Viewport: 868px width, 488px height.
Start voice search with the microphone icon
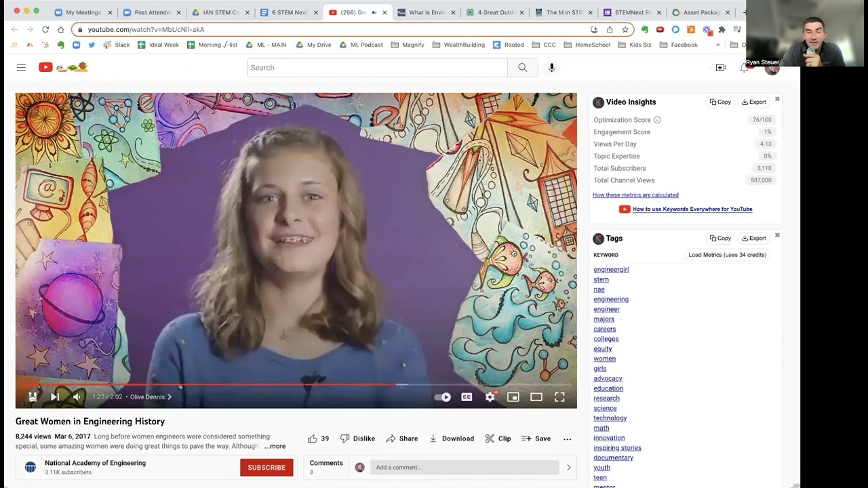[x=552, y=68]
